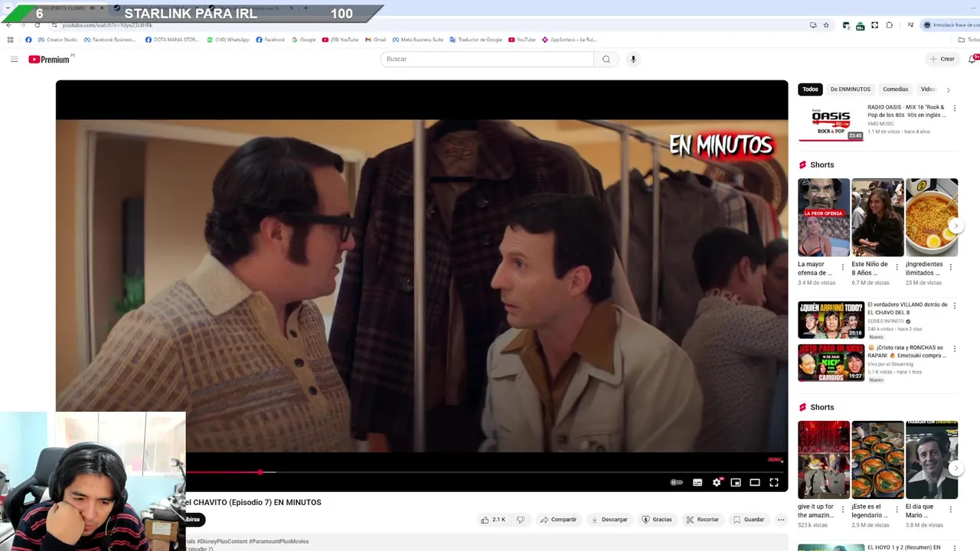Open more actions three-dot menu under video

pos(781,520)
